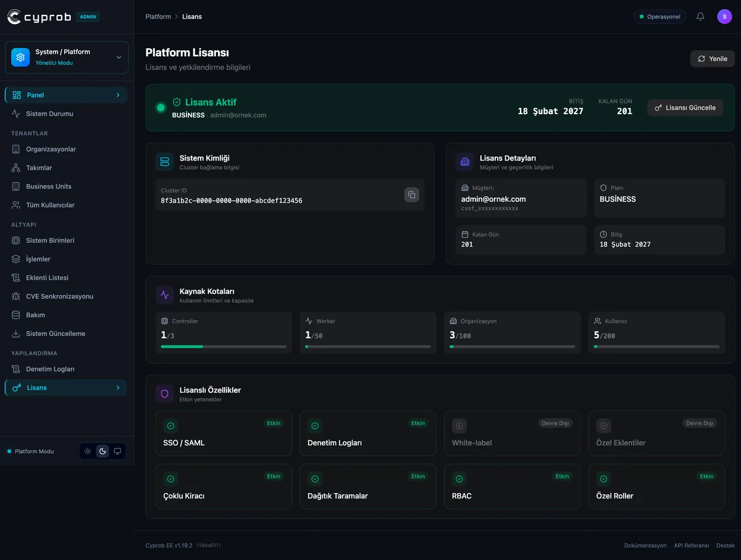The height and width of the screenshot is (560, 741).
Task: Click the Kullanıcı usage progress bar
Action: click(x=657, y=346)
